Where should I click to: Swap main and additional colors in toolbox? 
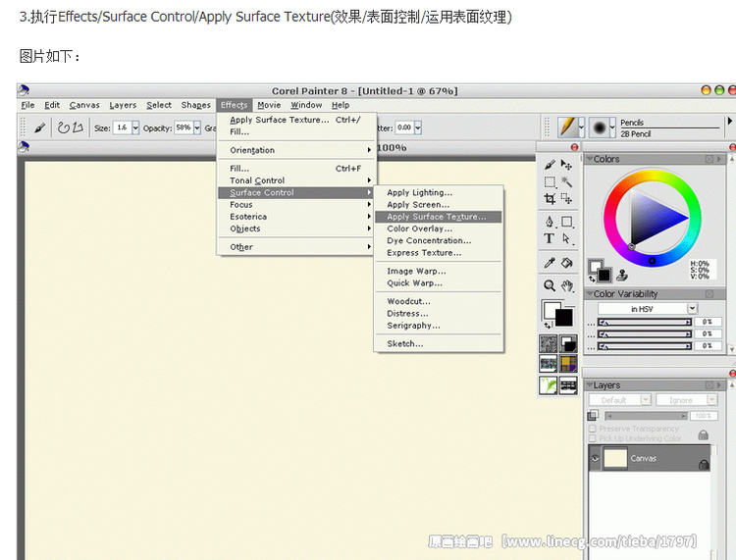click(x=547, y=325)
